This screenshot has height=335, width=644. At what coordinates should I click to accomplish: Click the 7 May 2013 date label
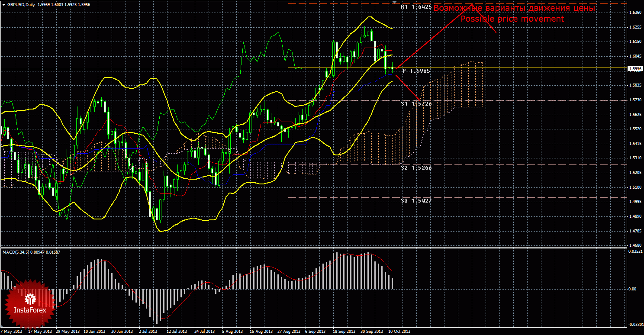pos(11,332)
